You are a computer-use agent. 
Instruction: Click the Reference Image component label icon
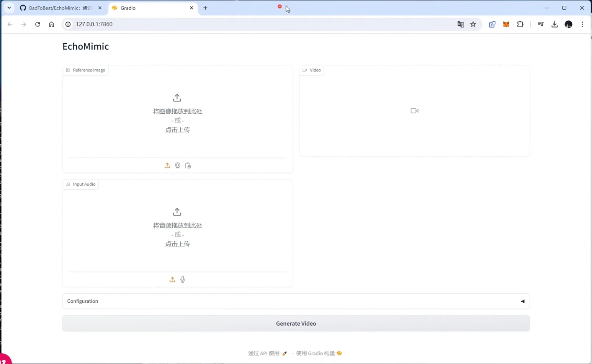[67, 70]
